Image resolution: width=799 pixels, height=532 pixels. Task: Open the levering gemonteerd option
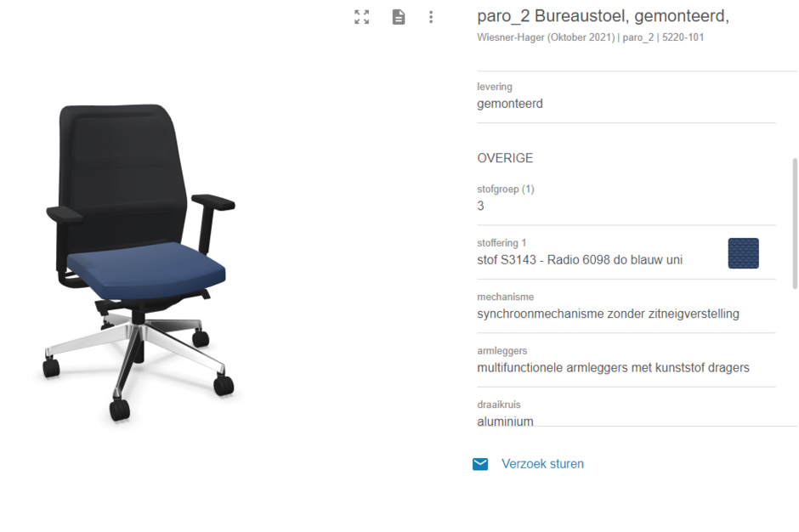click(x=626, y=98)
